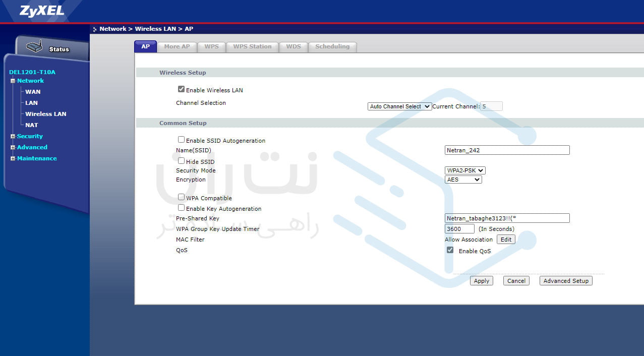Open the AES Encryption dropdown
Screen dimensions: 644x356
(x=463, y=180)
